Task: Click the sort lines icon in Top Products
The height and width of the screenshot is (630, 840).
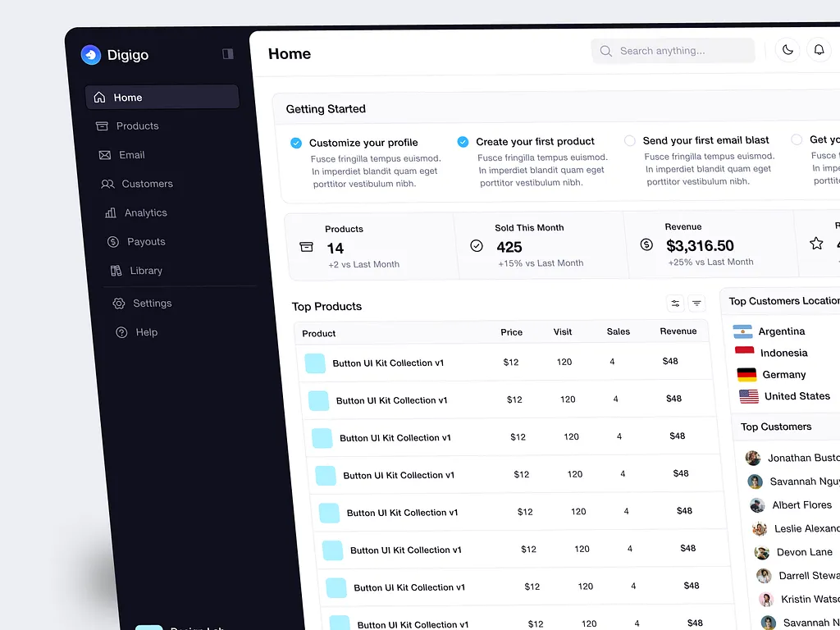Action: click(696, 304)
